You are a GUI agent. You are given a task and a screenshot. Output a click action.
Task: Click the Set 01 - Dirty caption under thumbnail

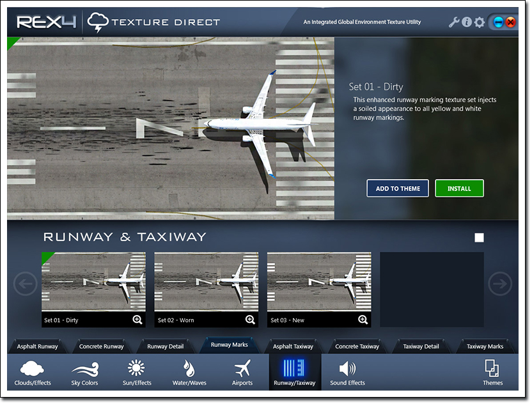point(61,320)
